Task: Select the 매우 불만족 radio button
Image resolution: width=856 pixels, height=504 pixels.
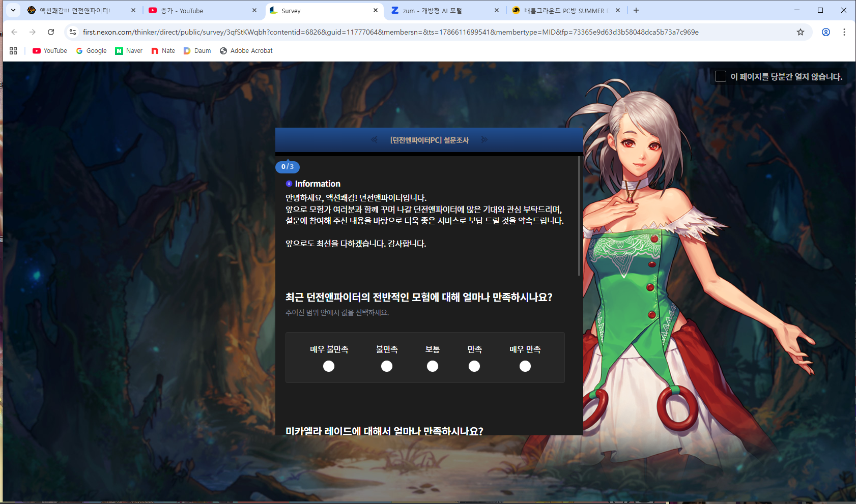Action: point(329,366)
